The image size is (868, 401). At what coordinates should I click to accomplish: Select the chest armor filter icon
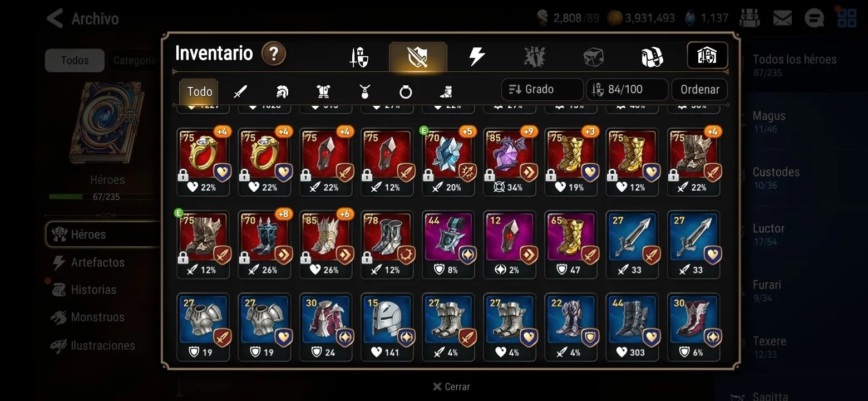[323, 92]
